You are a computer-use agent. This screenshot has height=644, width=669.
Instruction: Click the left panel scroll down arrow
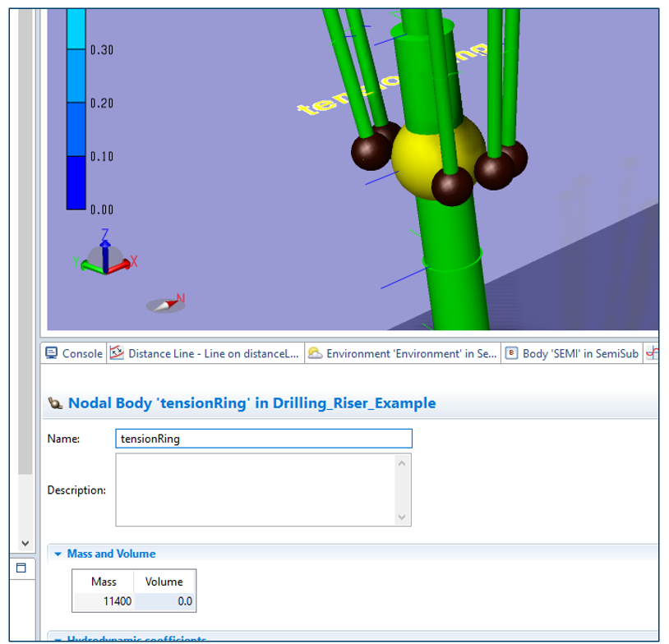pos(25,543)
